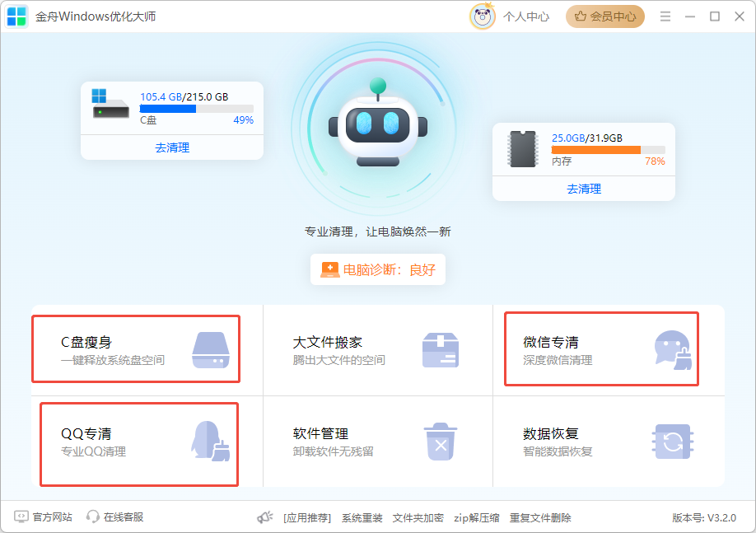Click the 专业清理，让电脑焕然一新 slogan

[377, 232]
